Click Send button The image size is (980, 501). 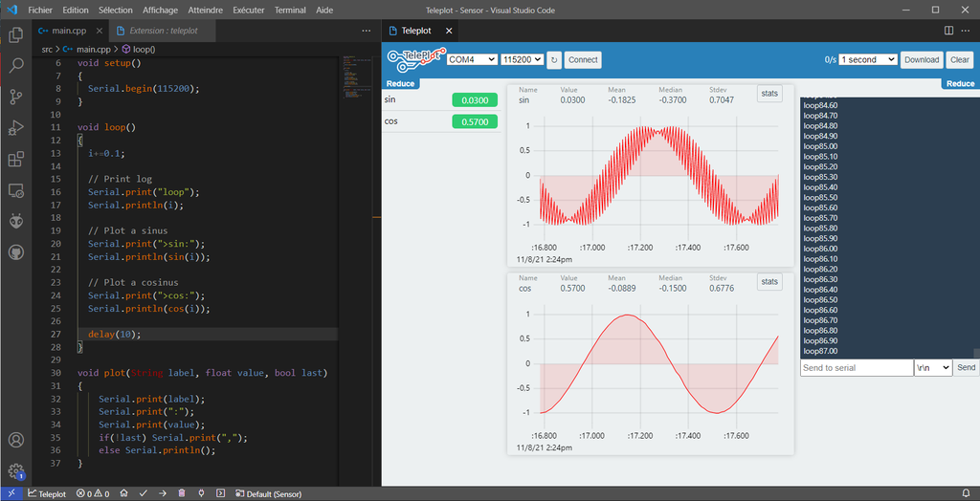[x=966, y=367]
